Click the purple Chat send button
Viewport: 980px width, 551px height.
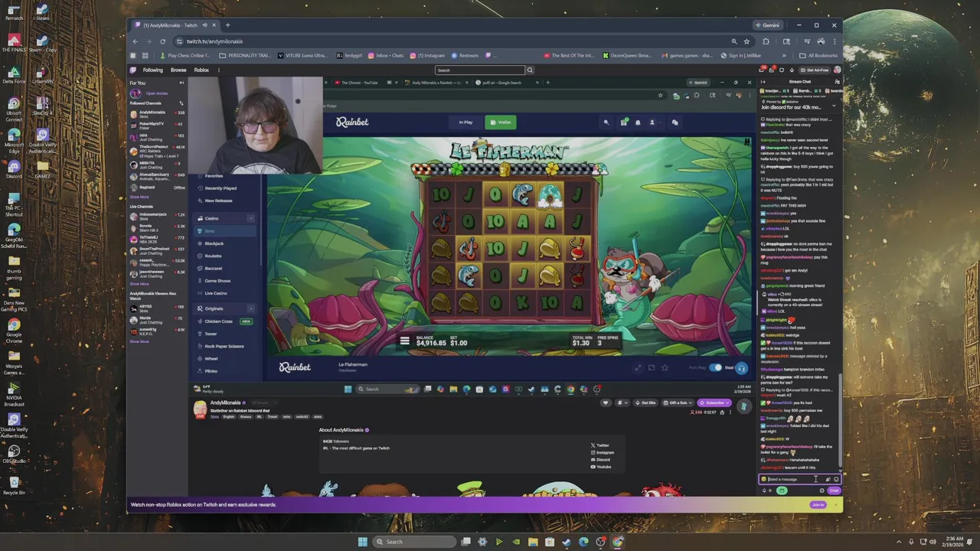coord(834,491)
